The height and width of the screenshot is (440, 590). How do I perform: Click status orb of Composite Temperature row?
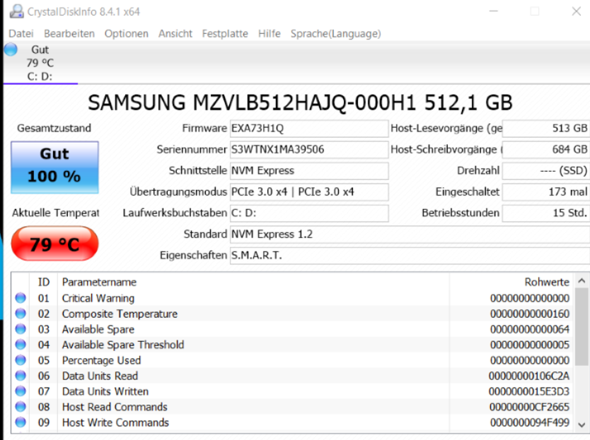point(21,314)
